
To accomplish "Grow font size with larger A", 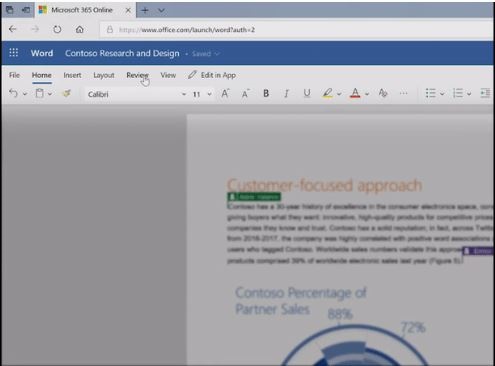I will (225, 94).
